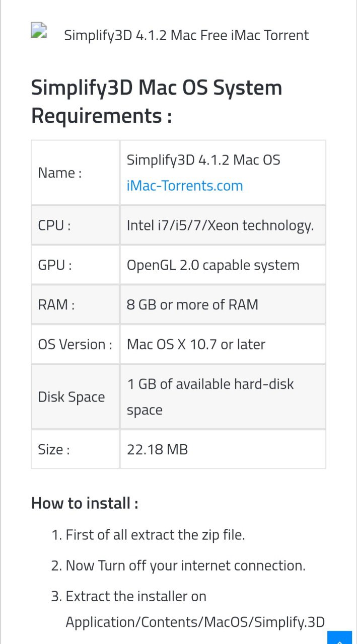Click the 'Disk Space' label cell
The height and width of the screenshot is (644, 357).
pyautogui.click(x=76, y=397)
